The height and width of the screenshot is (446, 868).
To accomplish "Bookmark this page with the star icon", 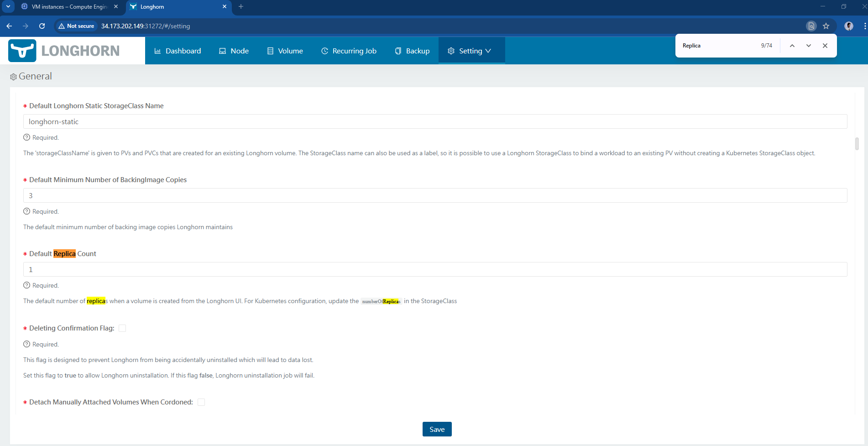I will [x=826, y=26].
